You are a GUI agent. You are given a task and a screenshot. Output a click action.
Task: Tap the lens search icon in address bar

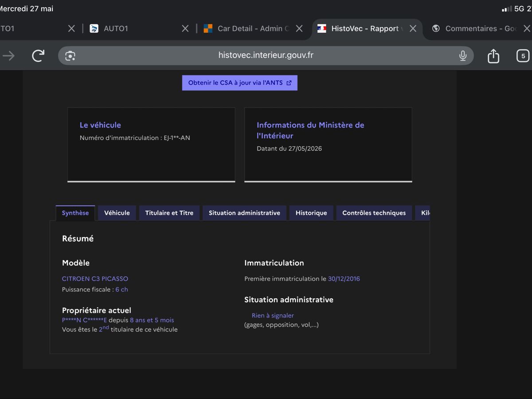pos(70,55)
